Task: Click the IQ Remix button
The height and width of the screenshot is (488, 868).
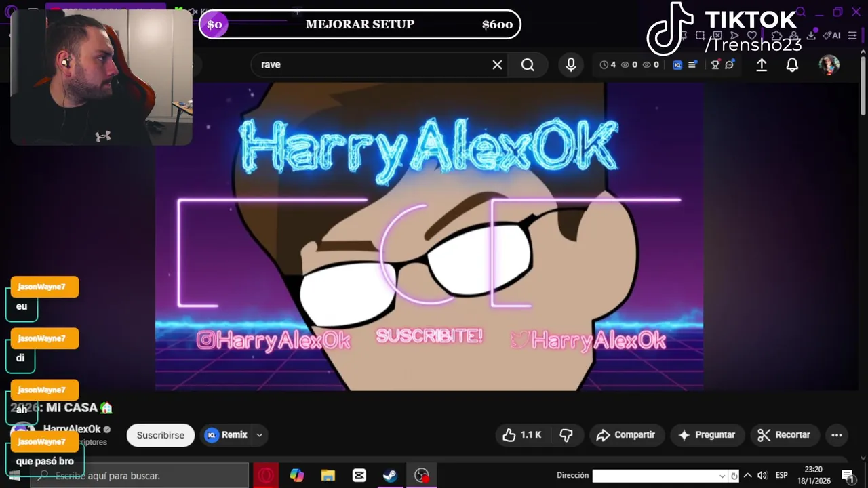Action: point(226,435)
